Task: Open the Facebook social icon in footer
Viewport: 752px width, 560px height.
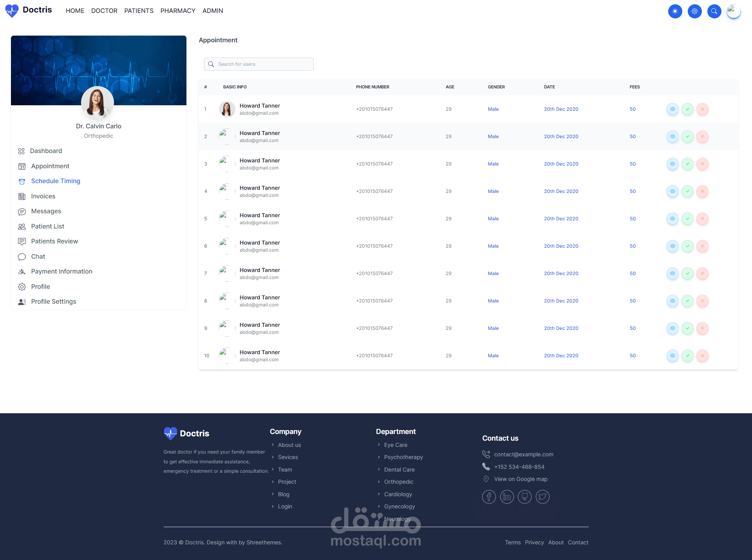Action: click(488, 497)
